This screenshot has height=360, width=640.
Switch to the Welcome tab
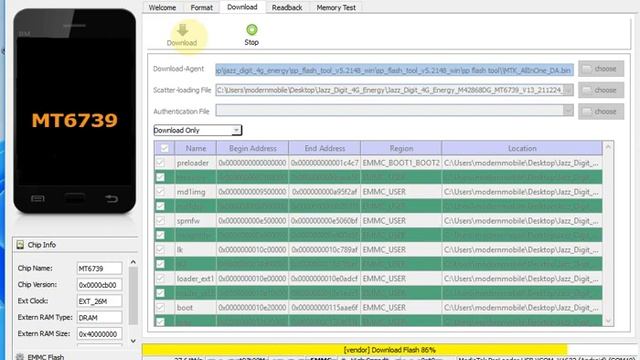[162, 7]
